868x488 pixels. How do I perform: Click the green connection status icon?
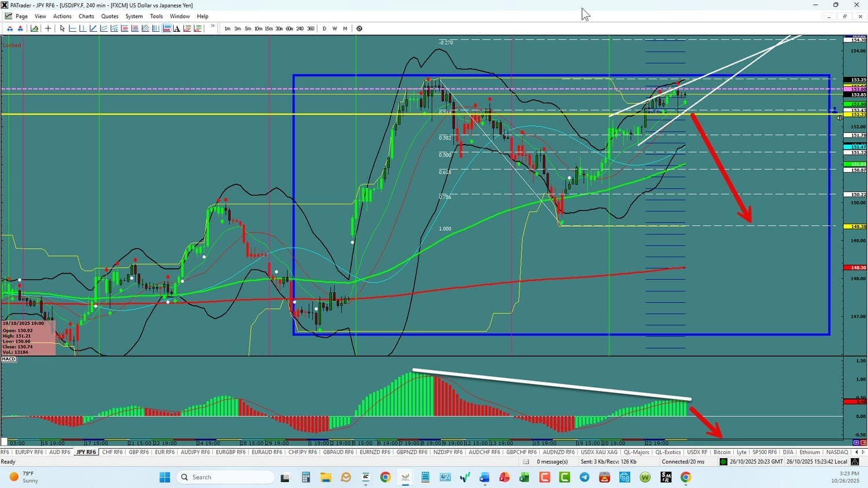[723, 461]
